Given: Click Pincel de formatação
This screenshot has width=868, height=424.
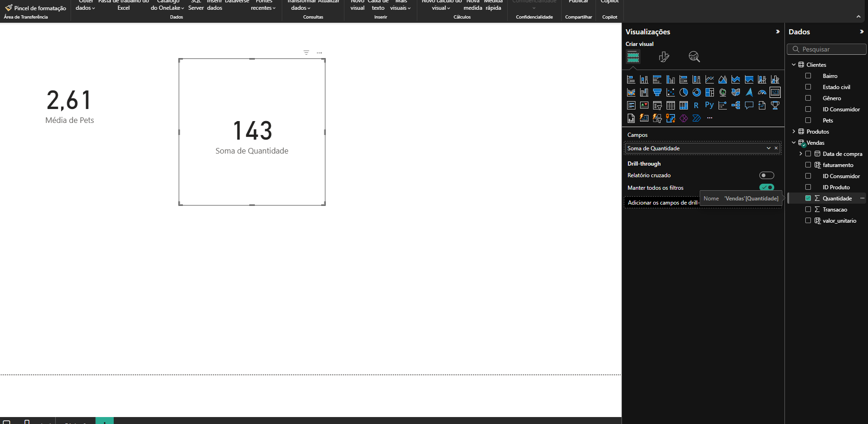Looking at the screenshot, I should (36, 8).
